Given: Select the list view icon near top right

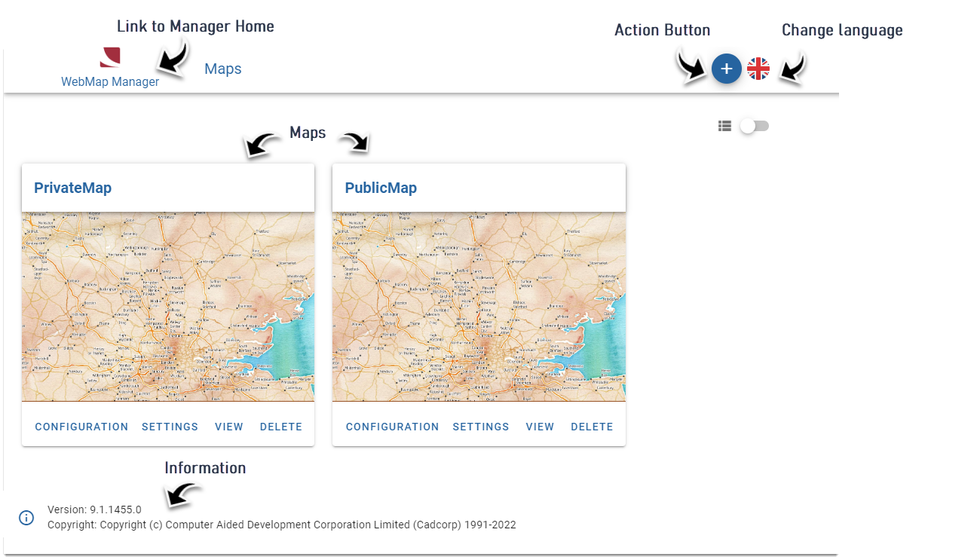Looking at the screenshot, I should pyautogui.click(x=724, y=126).
